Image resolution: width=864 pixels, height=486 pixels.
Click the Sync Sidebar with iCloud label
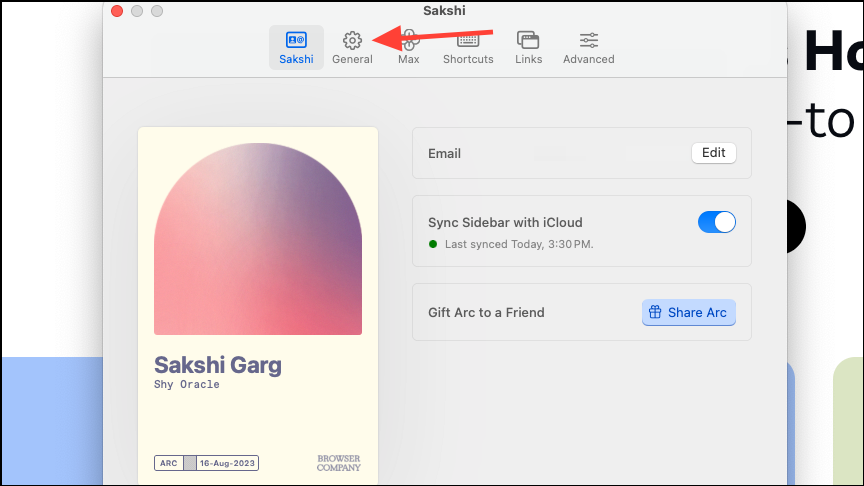click(x=505, y=222)
